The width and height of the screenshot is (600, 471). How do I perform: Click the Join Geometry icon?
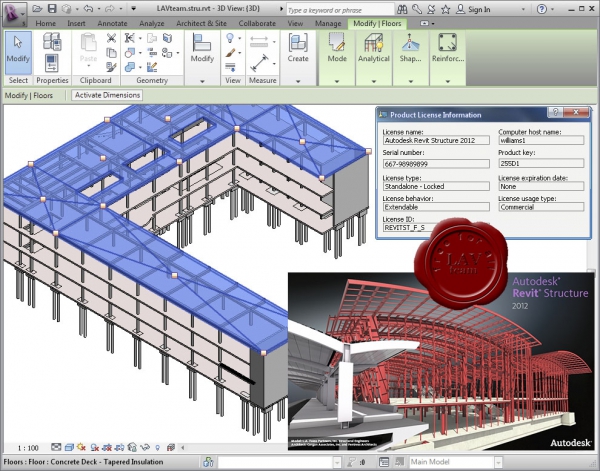130,67
